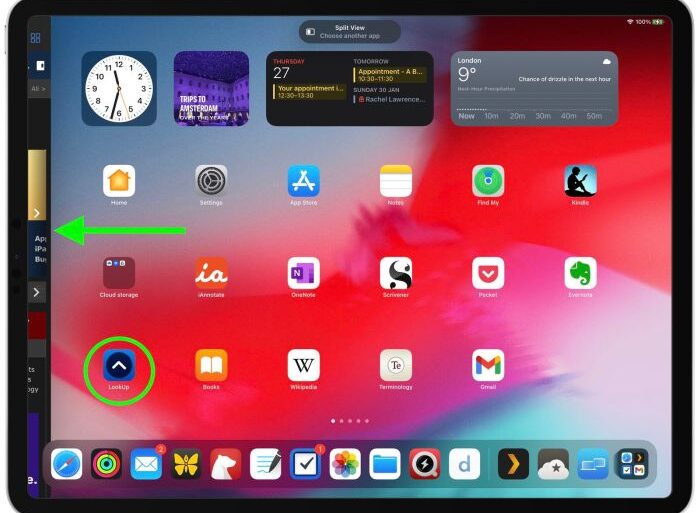Image resolution: width=700 pixels, height=513 pixels.
Task: Open the Home app
Action: click(119, 181)
